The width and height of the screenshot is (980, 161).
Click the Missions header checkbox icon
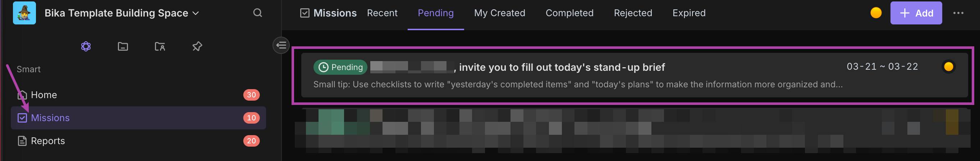click(x=305, y=13)
